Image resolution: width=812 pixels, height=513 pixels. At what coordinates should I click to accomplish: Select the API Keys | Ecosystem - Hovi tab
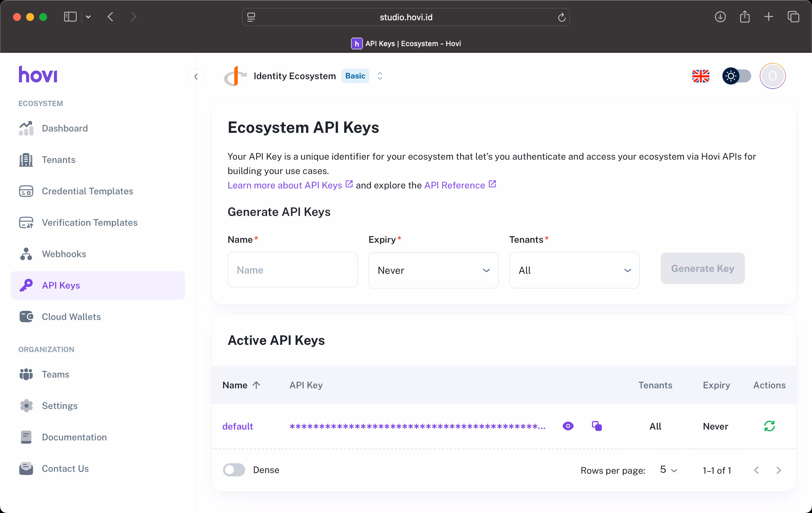tap(406, 44)
